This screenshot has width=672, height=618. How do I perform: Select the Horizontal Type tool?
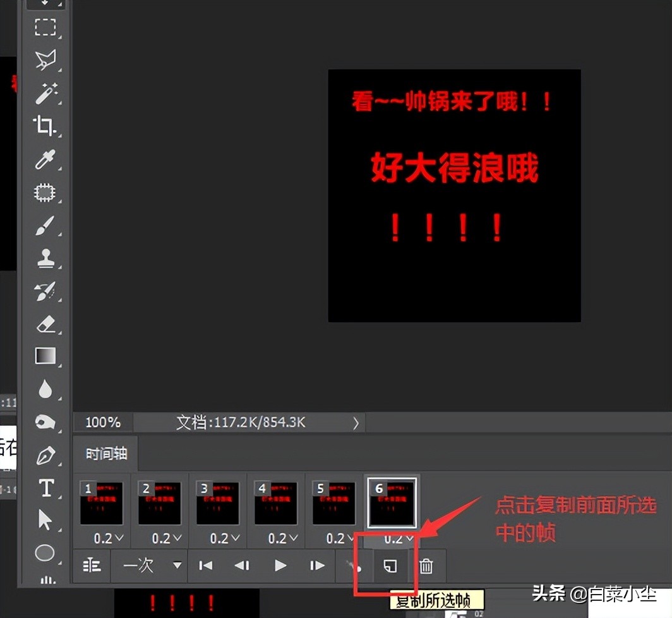point(45,488)
